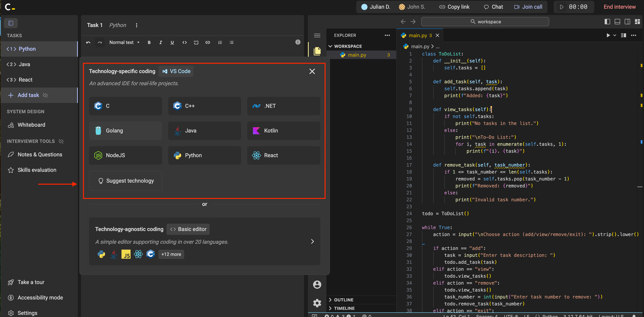Toggle the panel layout icon
Image resolution: width=644 pixels, height=317 pixels.
(x=617, y=22)
